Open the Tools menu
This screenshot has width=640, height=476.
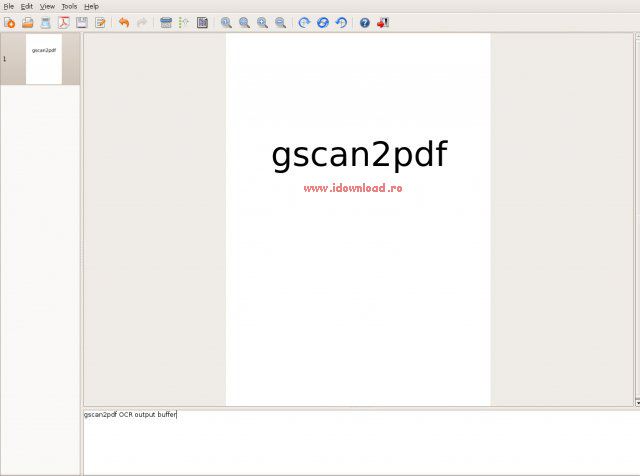[x=69, y=7]
